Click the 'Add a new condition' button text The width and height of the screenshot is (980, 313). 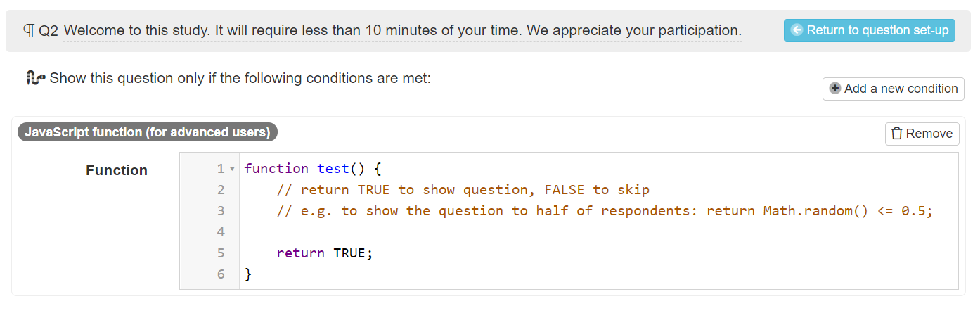(x=901, y=89)
